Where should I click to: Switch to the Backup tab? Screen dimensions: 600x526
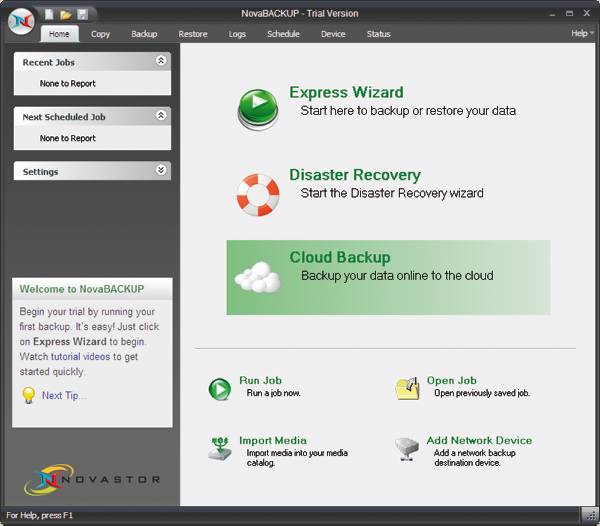[144, 34]
